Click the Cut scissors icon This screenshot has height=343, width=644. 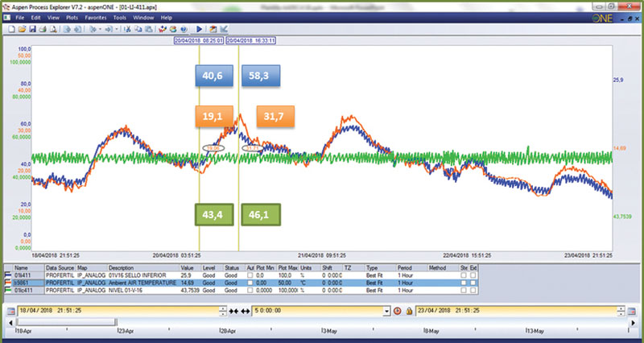click(x=127, y=29)
